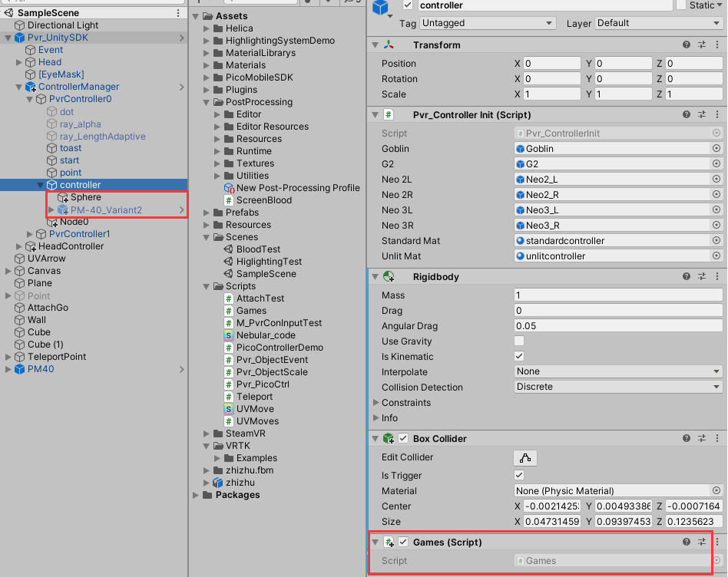
Task: Click the Rigidbody Mass input field
Action: (618, 295)
